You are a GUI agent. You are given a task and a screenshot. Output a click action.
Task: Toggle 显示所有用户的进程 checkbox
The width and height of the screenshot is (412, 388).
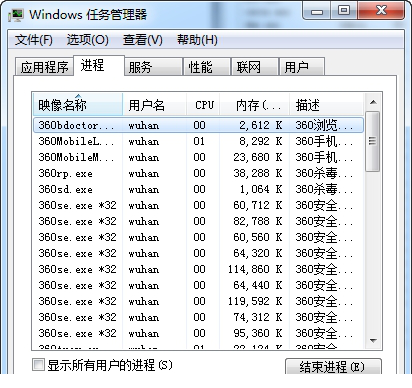click(x=38, y=365)
